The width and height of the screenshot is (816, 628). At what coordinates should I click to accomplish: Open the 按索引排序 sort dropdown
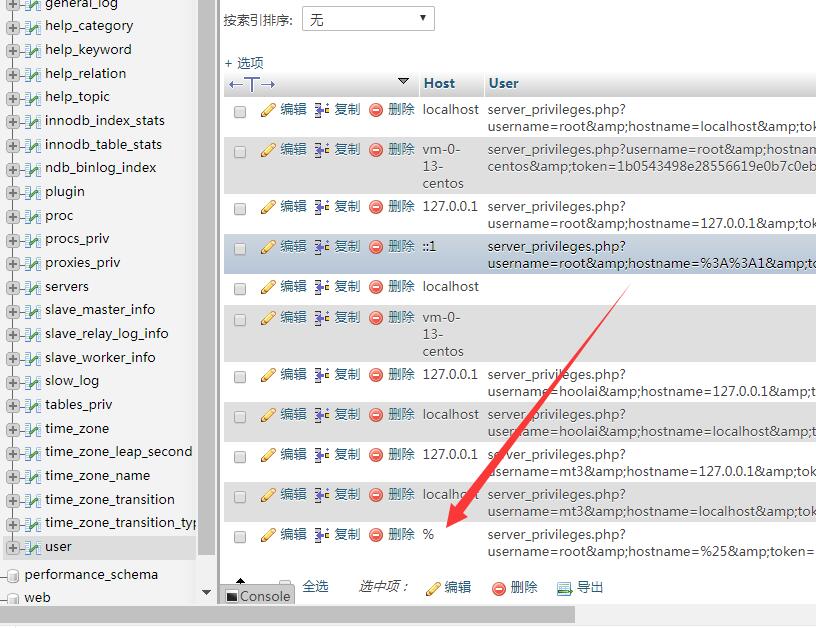point(367,19)
